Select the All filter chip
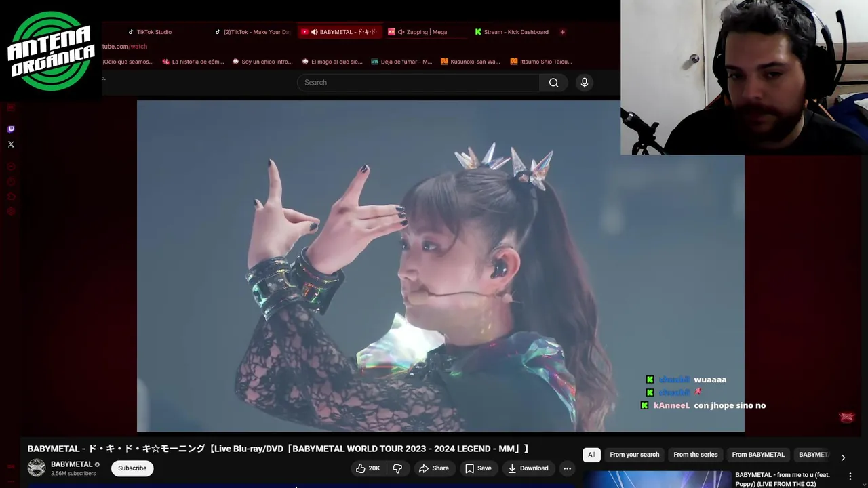The width and height of the screenshot is (868, 488). [592, 455]
